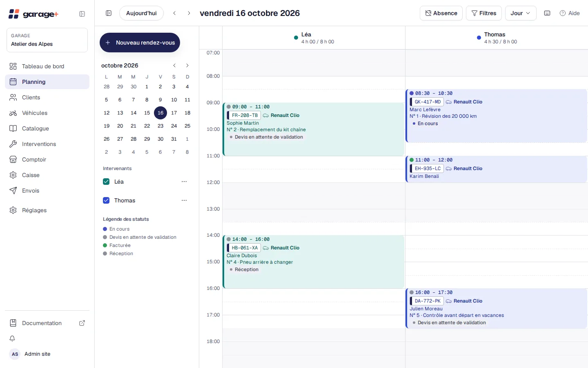Click 'N° 4 · Pneu arrière à changer'

coord(260,262)
